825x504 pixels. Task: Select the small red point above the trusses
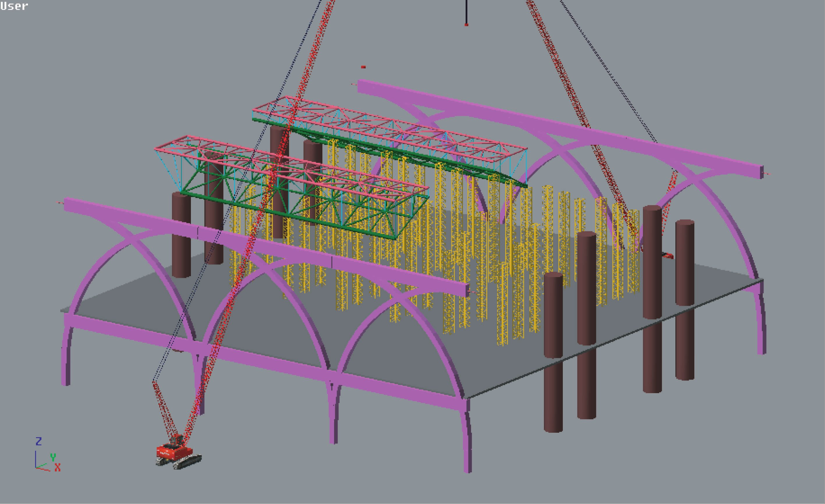point(363,67)
